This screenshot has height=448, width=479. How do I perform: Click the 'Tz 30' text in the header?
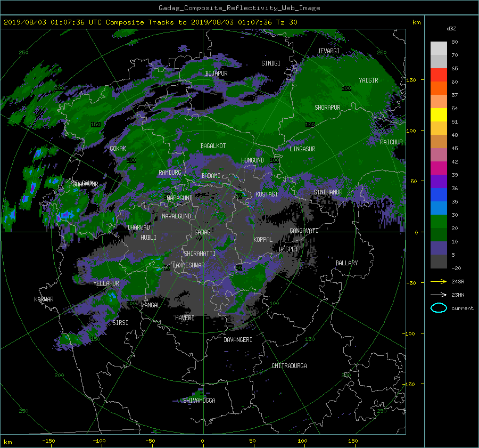[x=286, y=22]
